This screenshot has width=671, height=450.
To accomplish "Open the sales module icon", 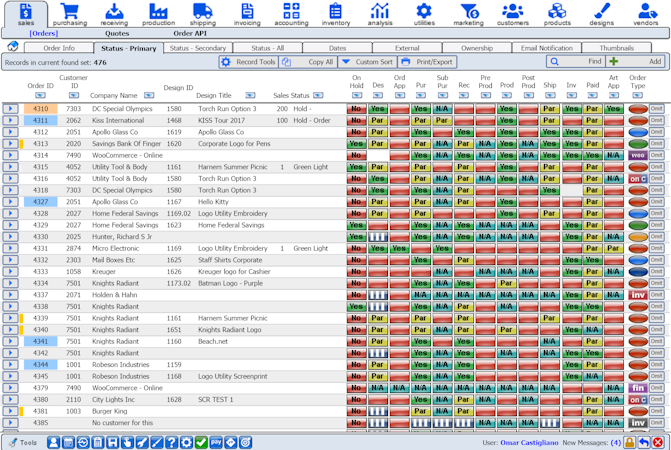I will 26,11.
